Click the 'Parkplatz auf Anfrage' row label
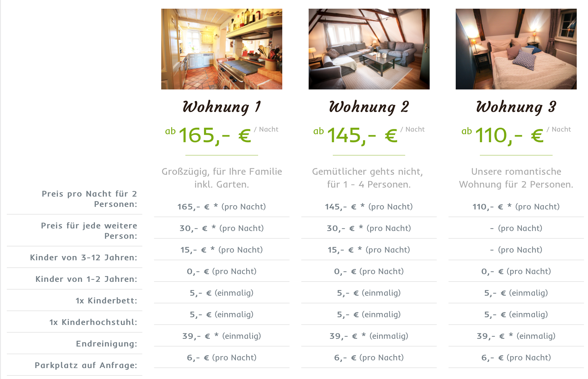 pos(86,365)
